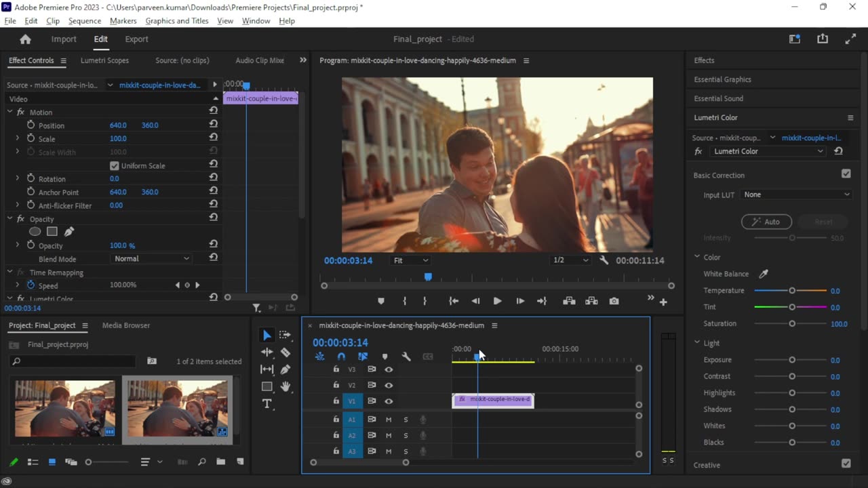
Task: Click the Auto button in Basic Correction
Action: click(766, 222)
